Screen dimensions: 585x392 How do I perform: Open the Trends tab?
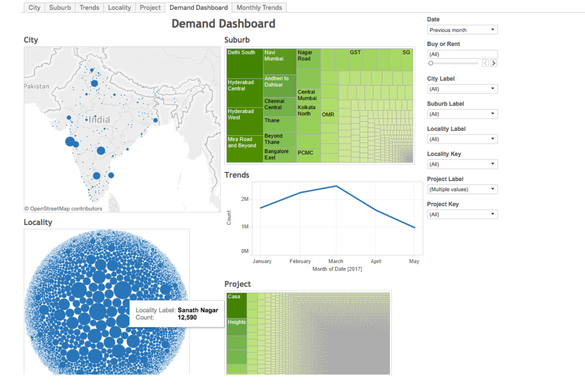click(89, 8)
